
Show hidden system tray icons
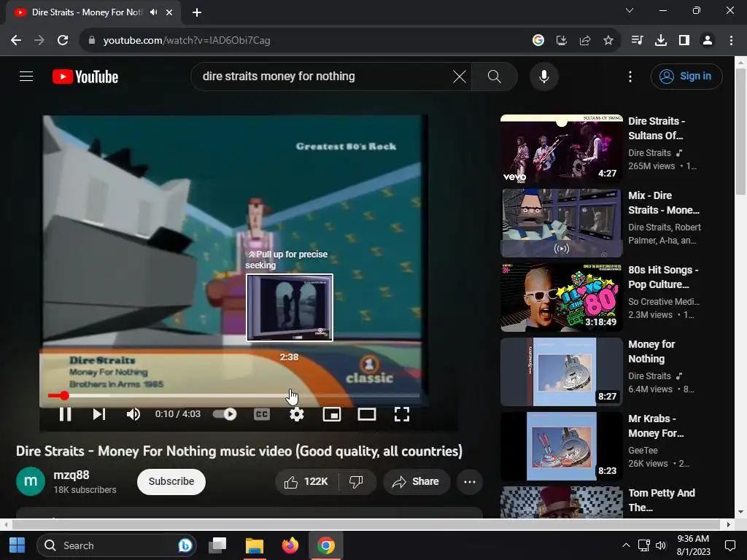(x=626, y=545)
